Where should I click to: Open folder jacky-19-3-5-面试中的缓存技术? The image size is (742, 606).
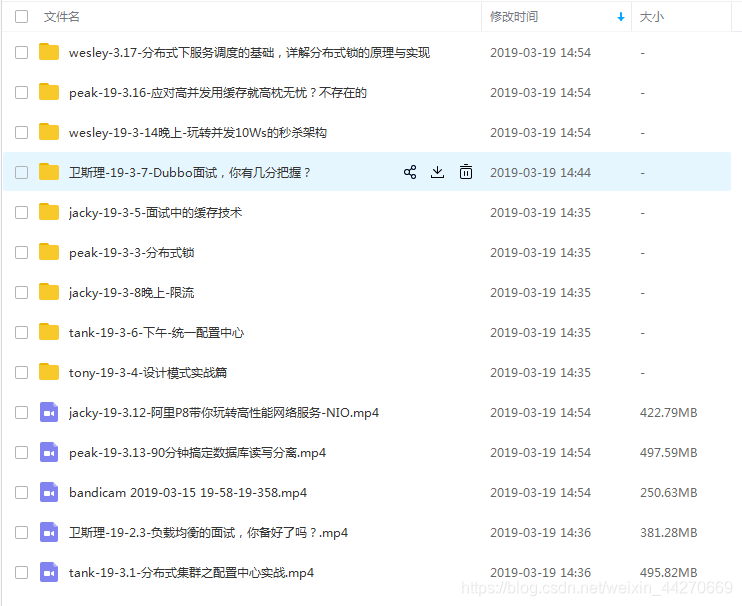tap(155, 212)
